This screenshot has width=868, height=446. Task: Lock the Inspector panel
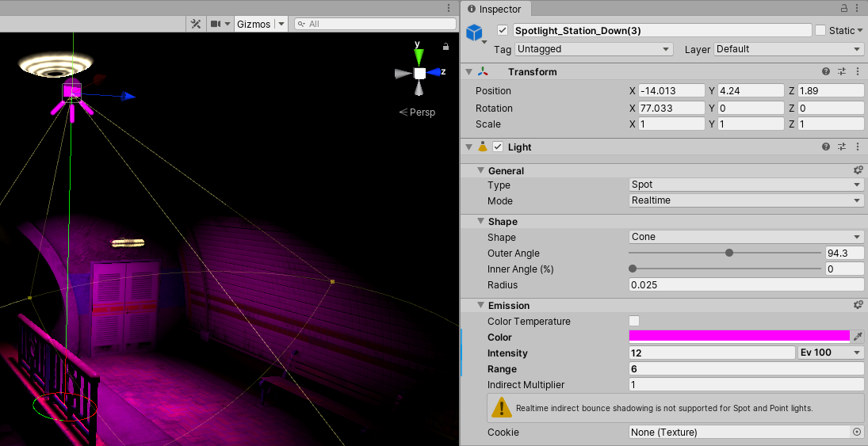point(843,9)
